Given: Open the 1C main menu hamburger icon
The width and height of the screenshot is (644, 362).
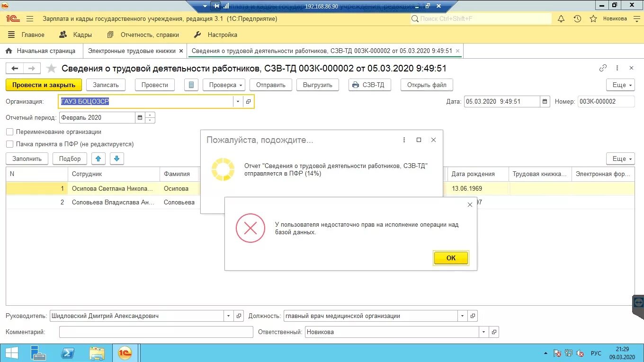Looking at the screenshot, I should point(30,19).
